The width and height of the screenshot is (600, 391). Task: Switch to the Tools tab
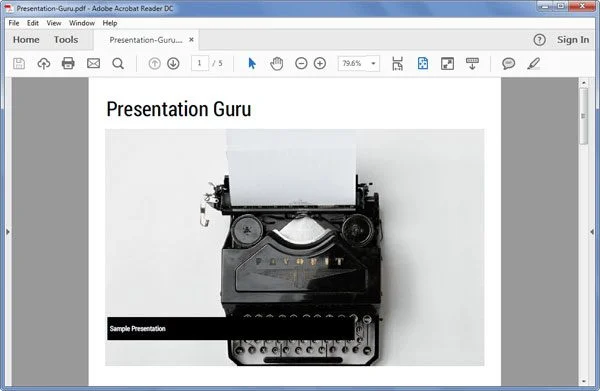click(66, 39)
